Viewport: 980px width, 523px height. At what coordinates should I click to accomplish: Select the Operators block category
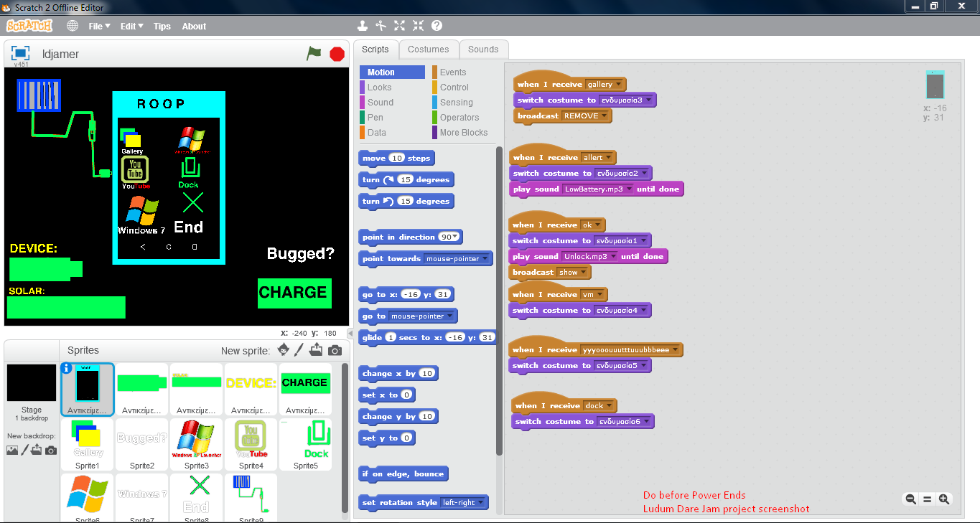(459, 118)
